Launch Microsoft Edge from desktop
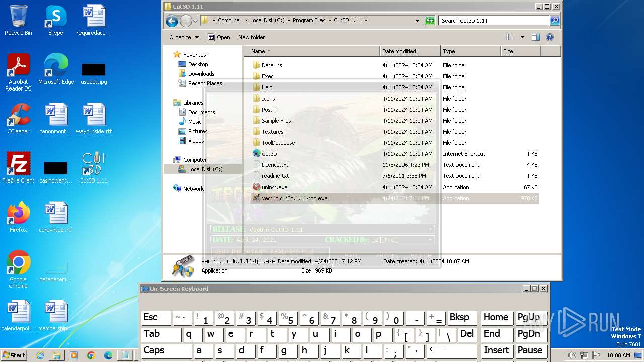This screenshot has height=362, width=644. click(x=56, y=69)
